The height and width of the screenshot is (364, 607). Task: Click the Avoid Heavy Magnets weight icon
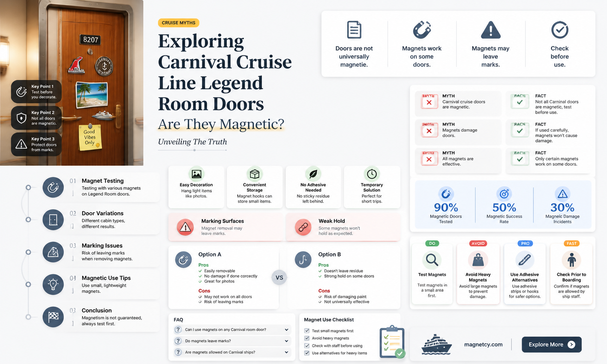point(478,260)
